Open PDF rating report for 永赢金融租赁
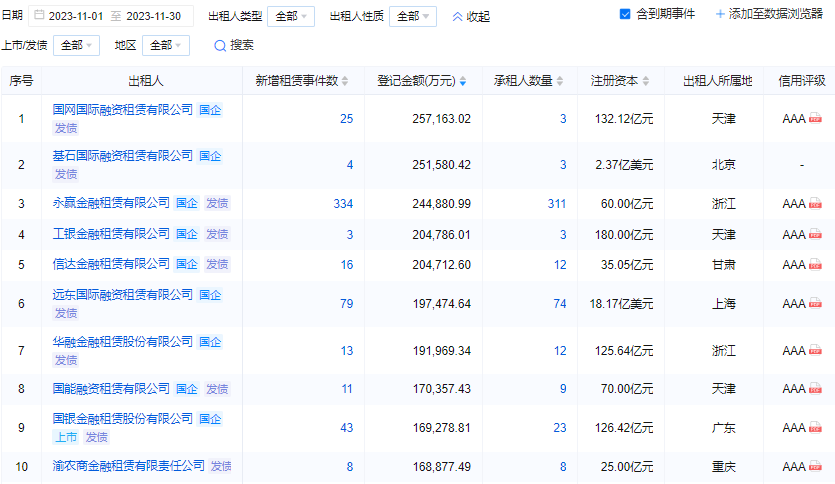Image resolution: width=835 pixels, height=484 pixels. pyautogui.click(x=815, y=203)
